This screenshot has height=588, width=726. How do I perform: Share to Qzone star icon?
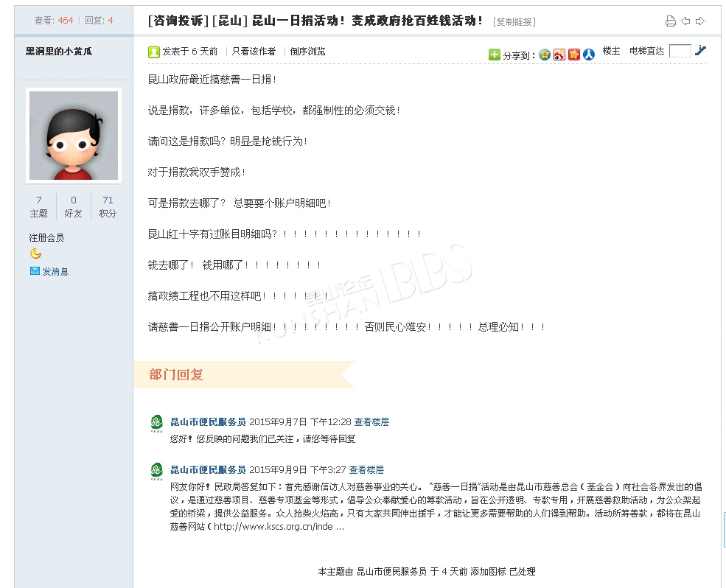point(545,55)
